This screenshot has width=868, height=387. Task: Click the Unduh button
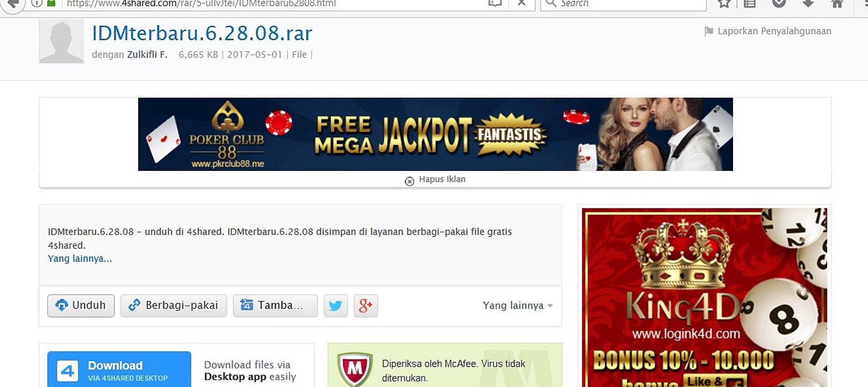coord(81,306)
